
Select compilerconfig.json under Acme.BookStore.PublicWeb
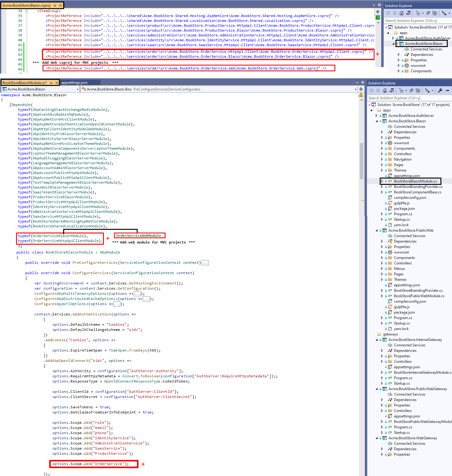pos(410,301)
